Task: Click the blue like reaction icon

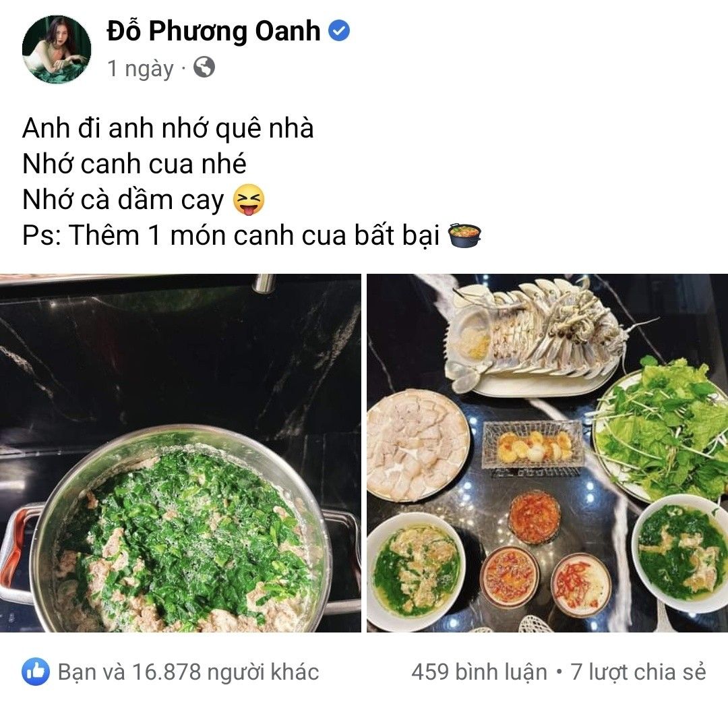Action: click(x=35, y=672)
